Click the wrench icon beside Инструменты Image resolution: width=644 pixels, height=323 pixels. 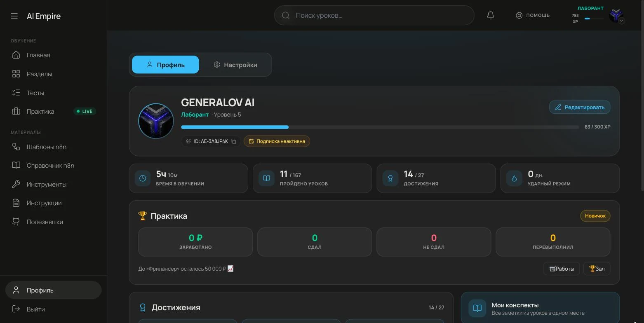point(16,184)
